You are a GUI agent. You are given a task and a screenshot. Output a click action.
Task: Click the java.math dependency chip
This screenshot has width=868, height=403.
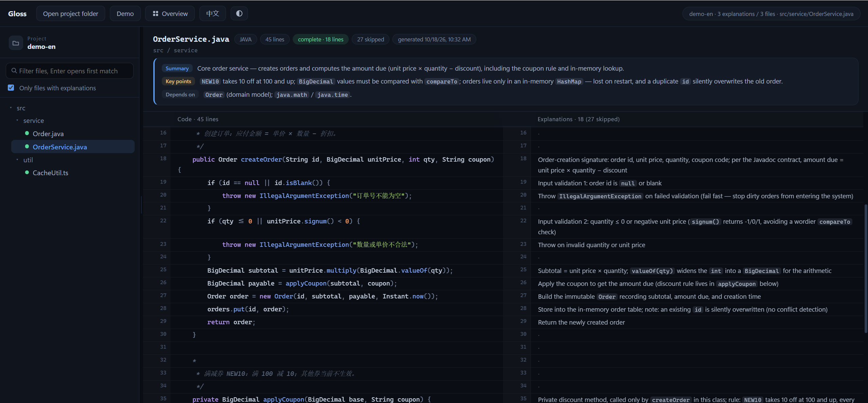tap(292, 95)
